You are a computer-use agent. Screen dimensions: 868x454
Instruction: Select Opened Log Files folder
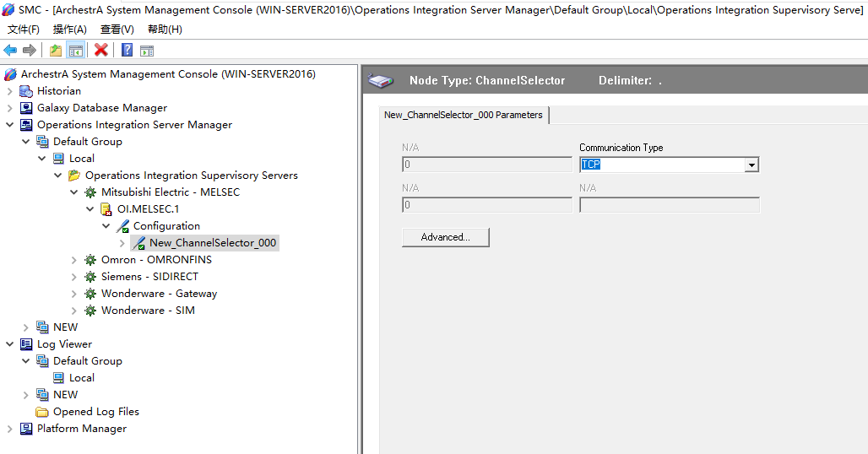tap(95, 412)
